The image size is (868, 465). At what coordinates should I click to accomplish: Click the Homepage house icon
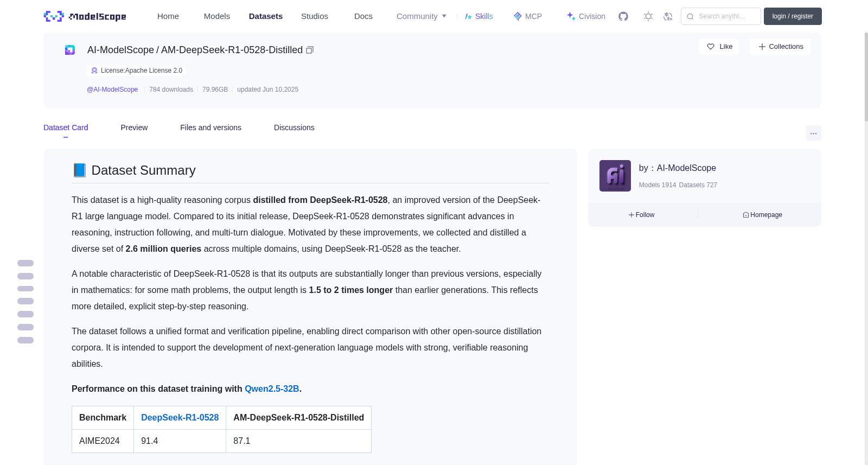pyautogui.click(x=746, y=215)
